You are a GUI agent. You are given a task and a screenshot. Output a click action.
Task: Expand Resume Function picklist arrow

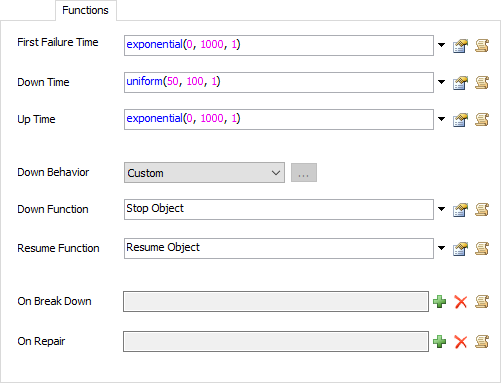(441, 248)
